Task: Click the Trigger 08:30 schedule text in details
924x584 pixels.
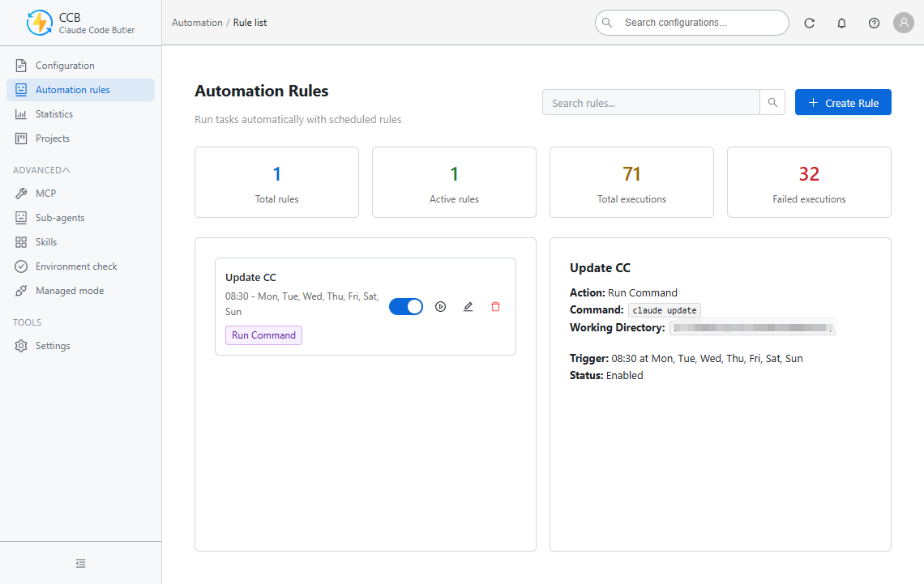Action: click(686, 359)
